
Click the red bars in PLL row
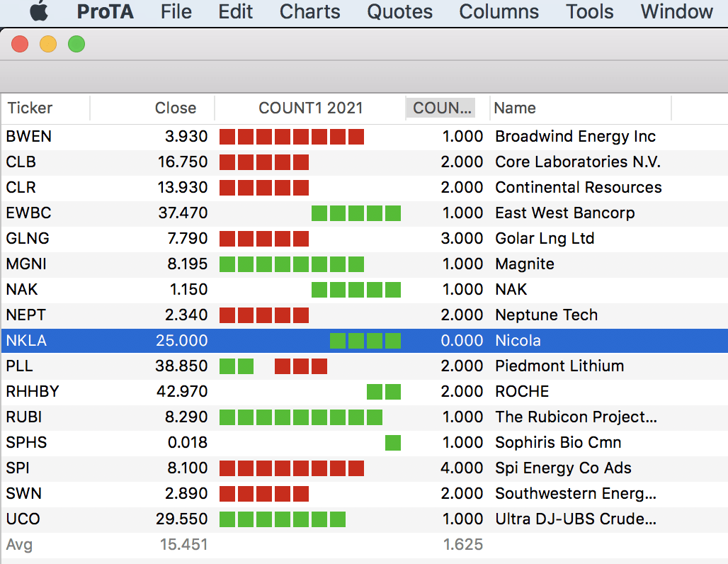[301, 366]
